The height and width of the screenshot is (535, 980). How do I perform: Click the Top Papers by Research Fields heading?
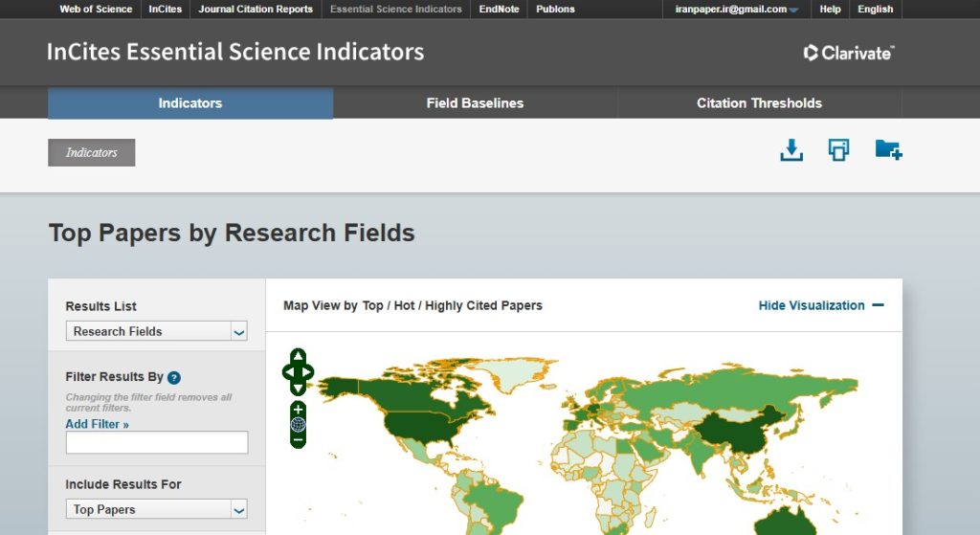[x=232, y=233]
